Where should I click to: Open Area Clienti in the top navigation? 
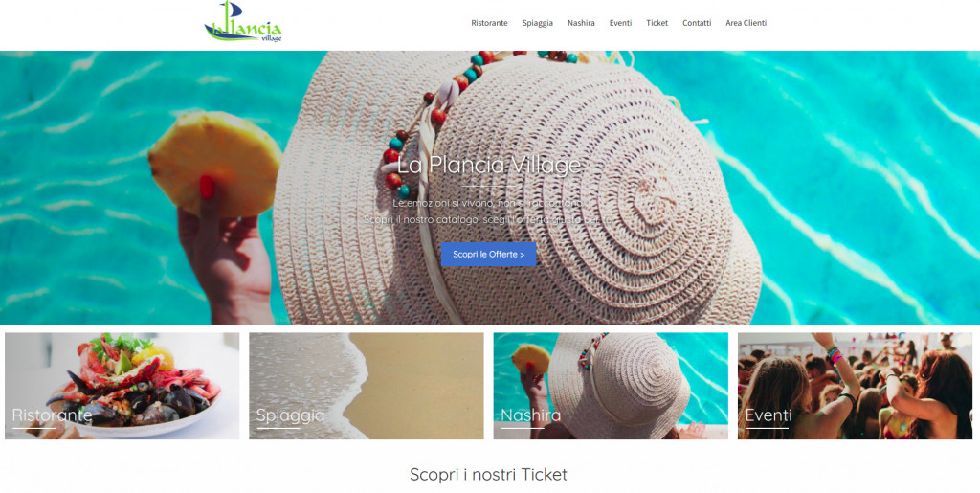(746, 23)
